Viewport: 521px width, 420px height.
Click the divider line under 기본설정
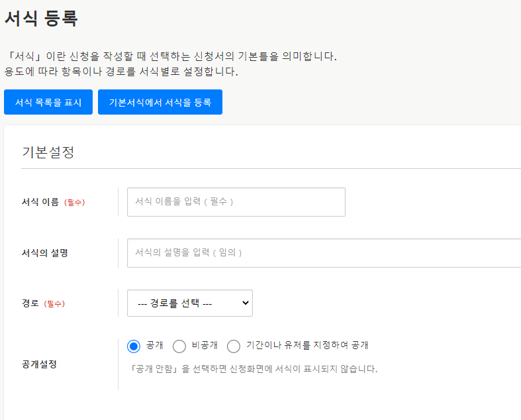pos(265,168)
